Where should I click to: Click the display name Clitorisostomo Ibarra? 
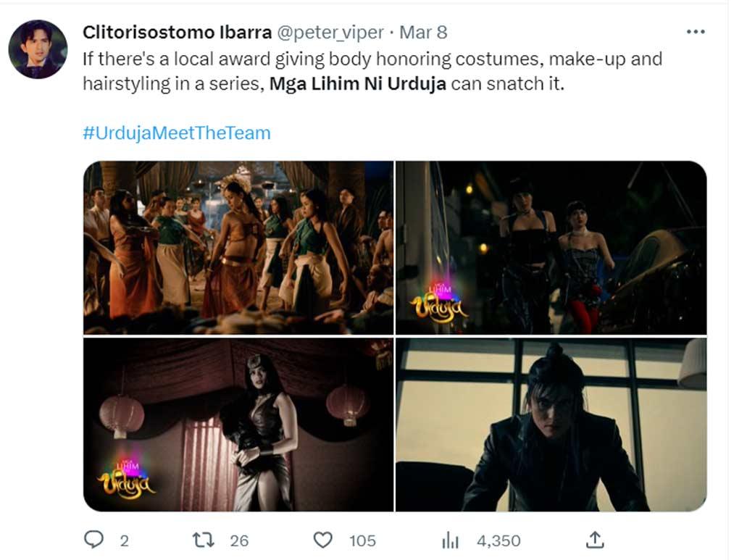pyautogui.click(x=178, y=31)
